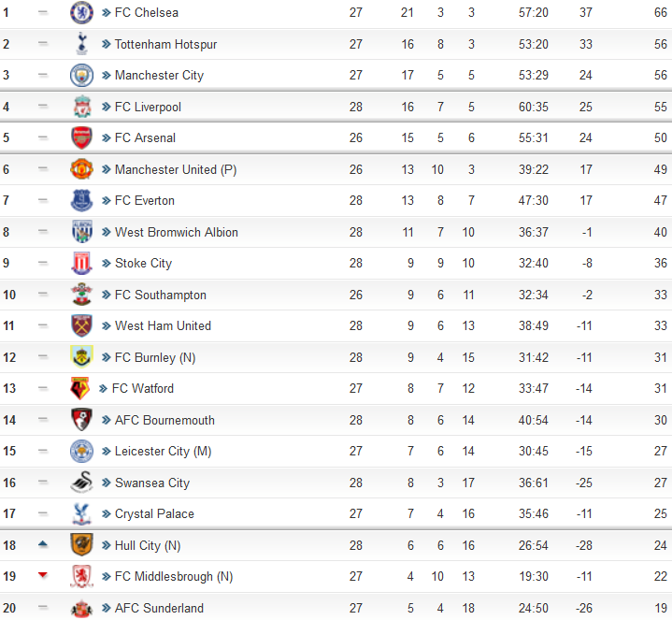
Task: Click the Crystal Palace eagle crest
Action: pos(81,513)
